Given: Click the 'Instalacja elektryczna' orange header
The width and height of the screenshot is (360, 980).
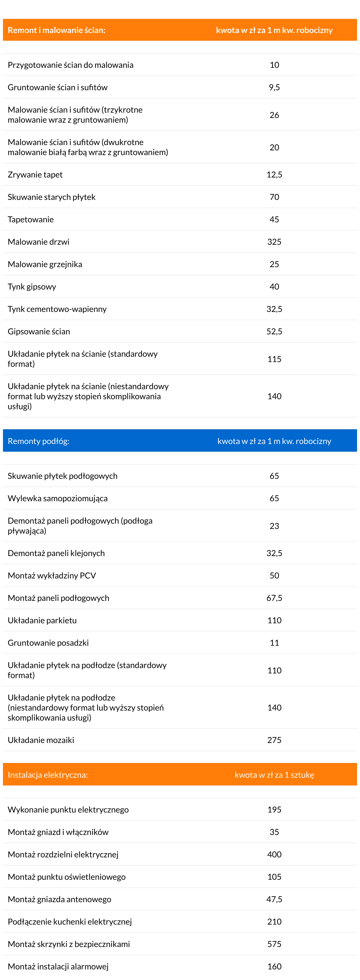Looking at the screenshot, I should click(180, 775).
